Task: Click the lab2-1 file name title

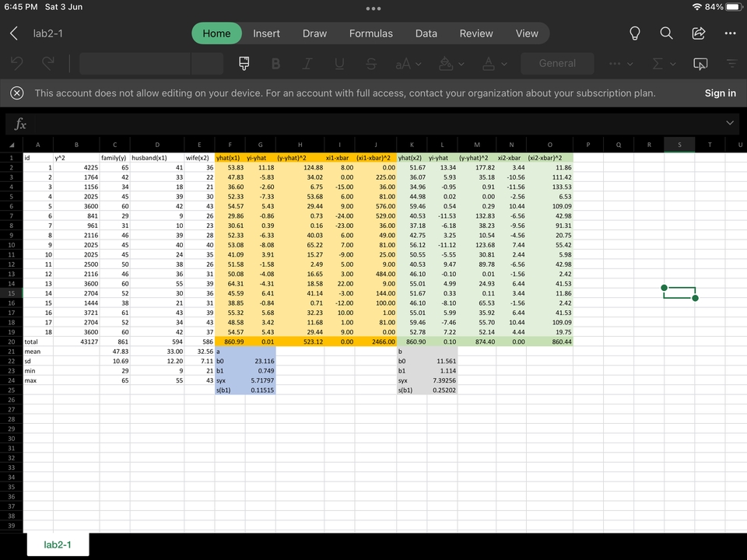Action: tap(47, 33)
